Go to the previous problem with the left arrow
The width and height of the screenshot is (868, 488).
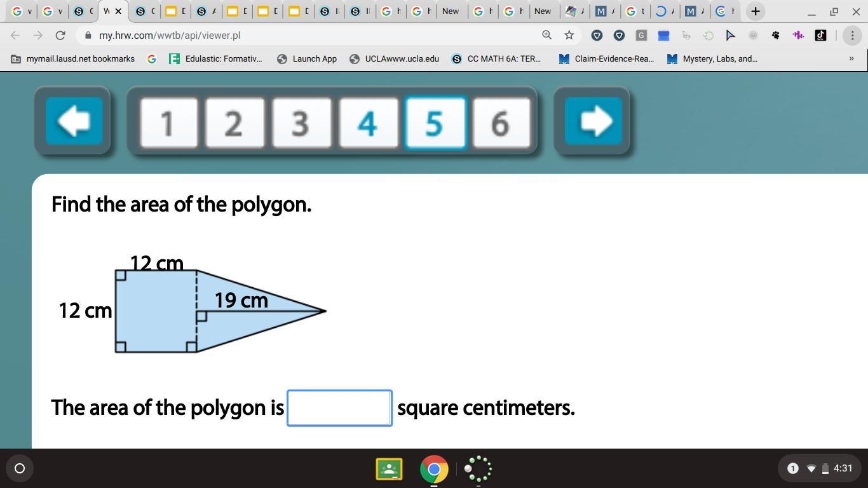[72, 121]
